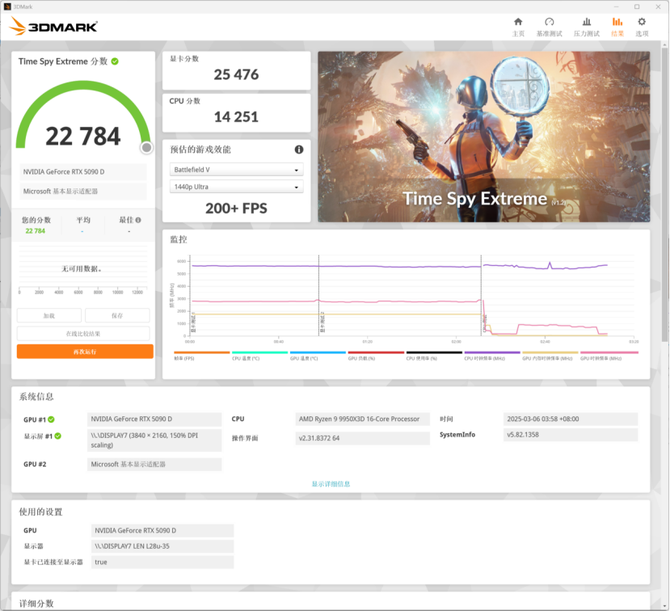670x611 pixels.
Task: Switch to the Stress Tests (压力测试) tab
Action: pos(586,27)
